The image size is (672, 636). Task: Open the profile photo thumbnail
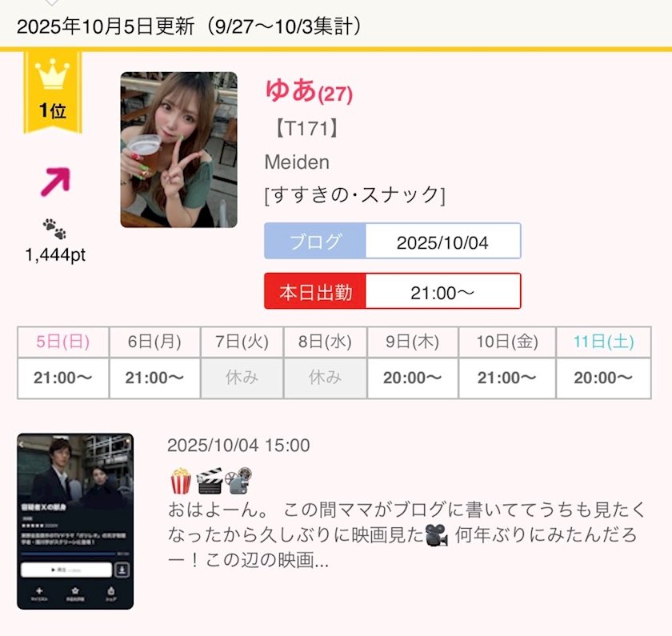(178, 150)
